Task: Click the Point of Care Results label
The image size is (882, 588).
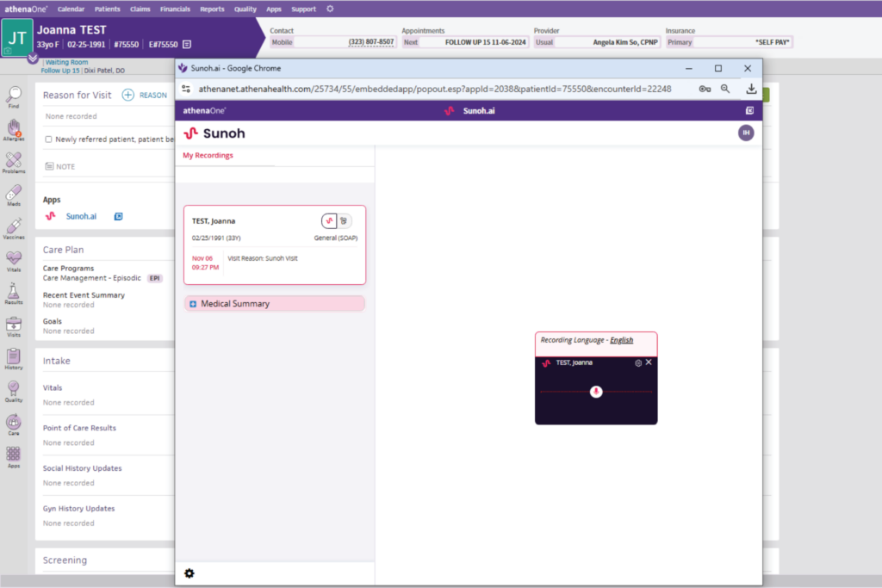Action: click(x=79, y=428)
